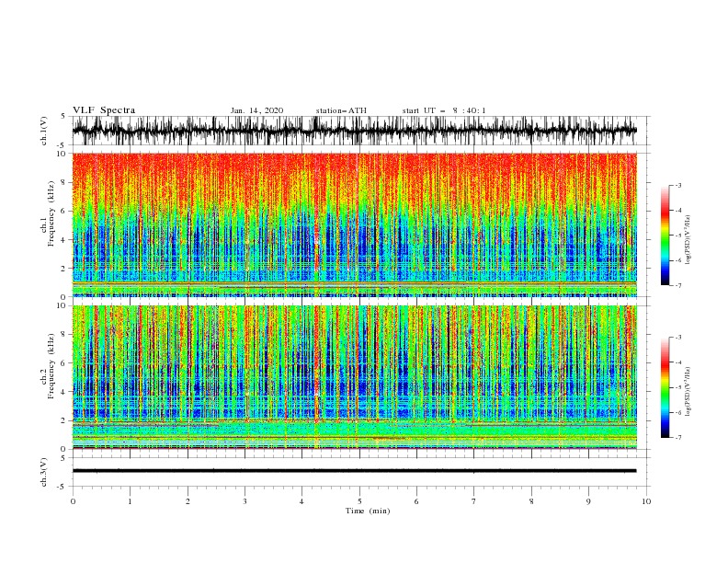This screenshot has width=728, height=563.
Task: Click the ch.1 frequency tick "2"
Action: point(64,269)
